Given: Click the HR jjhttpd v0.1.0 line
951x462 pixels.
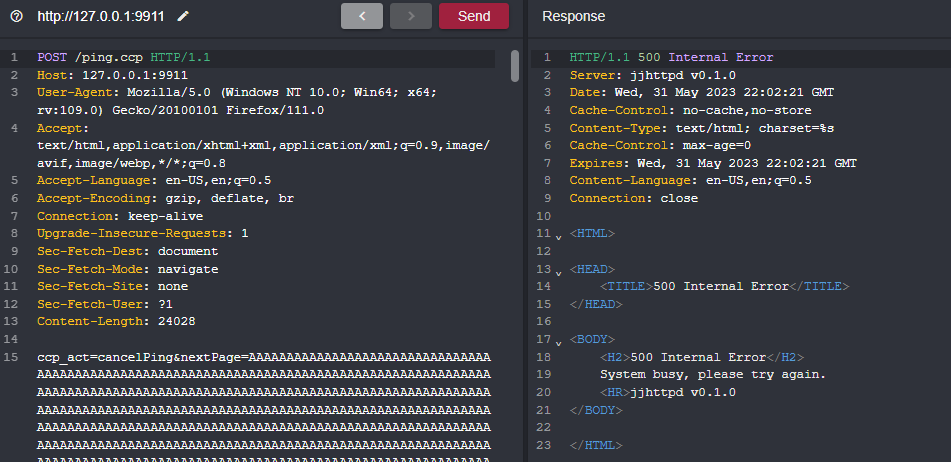Looking at the screenshot, I should pyautogui.click(x=668, y=392).
